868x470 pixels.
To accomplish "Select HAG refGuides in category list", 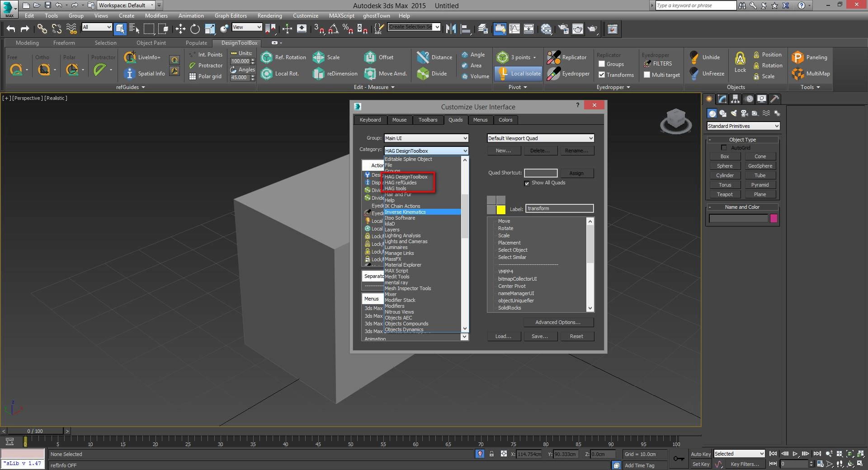I will [401, 183].
